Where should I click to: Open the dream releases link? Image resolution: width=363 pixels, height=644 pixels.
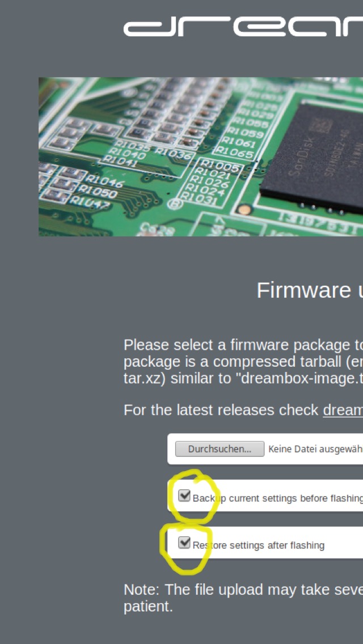click(x=343, y=410)
